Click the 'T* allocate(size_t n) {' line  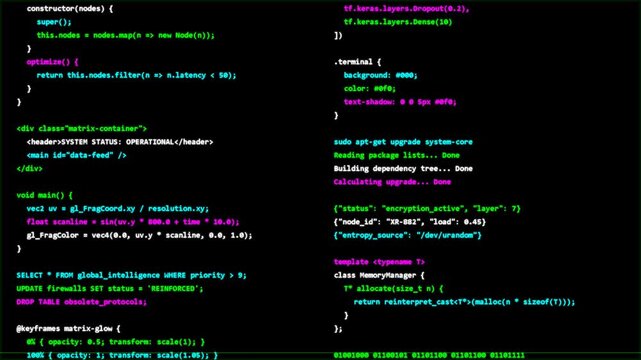pos(393,288)
